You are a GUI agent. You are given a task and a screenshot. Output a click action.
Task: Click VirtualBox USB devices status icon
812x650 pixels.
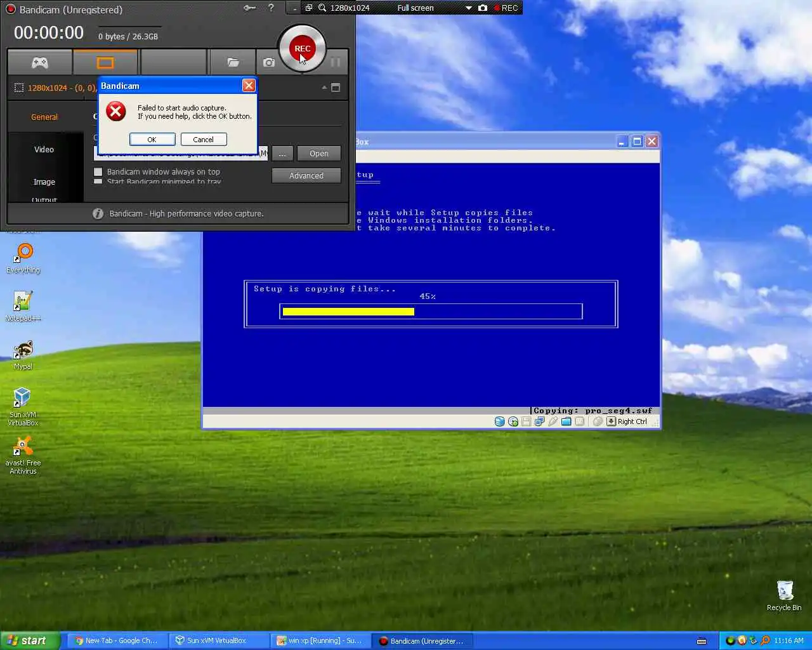[x=553, y=421]
